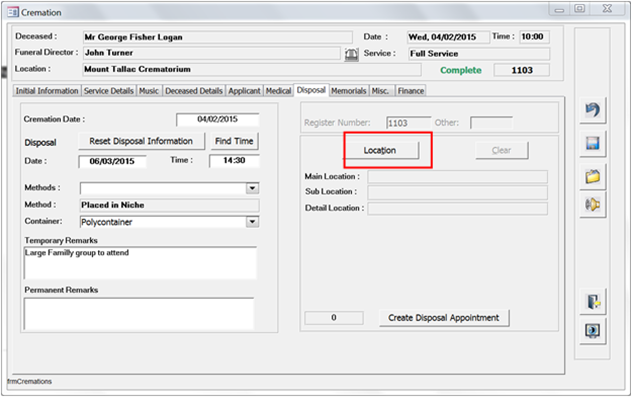Screen dimensions: 631x397
Task: Click the icon beside Funeral Director field
Action: point(351,54)
